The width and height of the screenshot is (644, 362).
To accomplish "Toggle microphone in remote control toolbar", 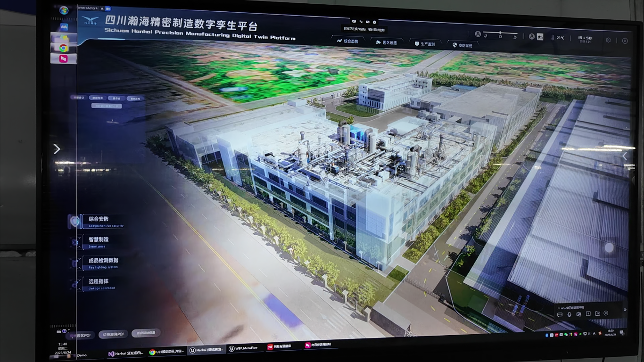I will 569,314.
